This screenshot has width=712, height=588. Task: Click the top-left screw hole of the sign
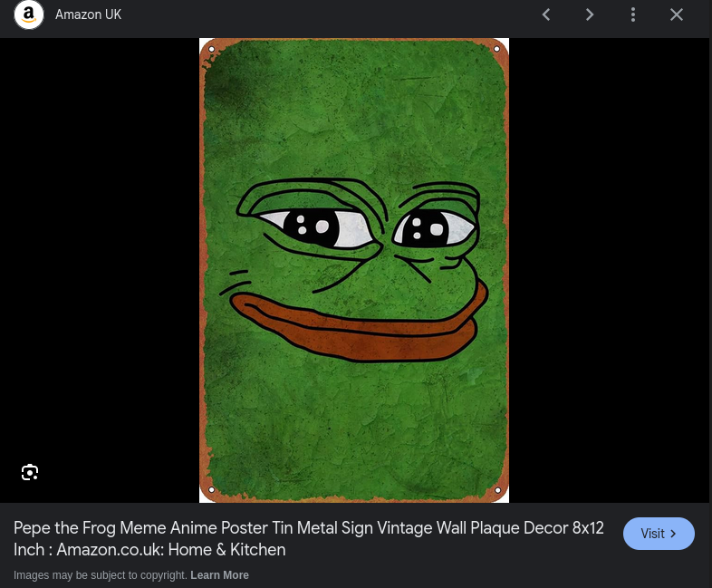point(211,50)
